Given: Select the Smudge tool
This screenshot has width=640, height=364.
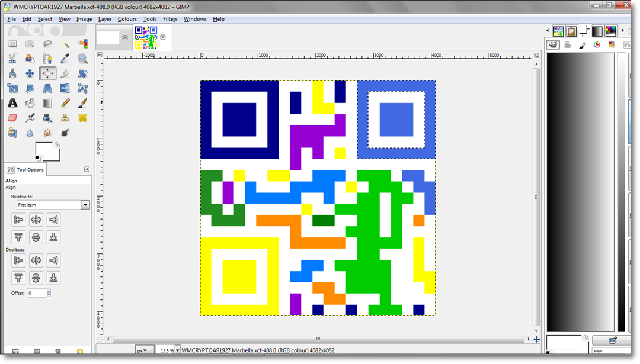Looking at the screenshot, I should 47,133.
